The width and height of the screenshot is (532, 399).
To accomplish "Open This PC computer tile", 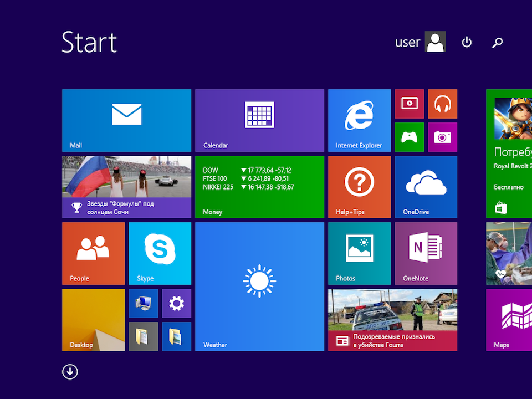I will (x=143, y=303).
